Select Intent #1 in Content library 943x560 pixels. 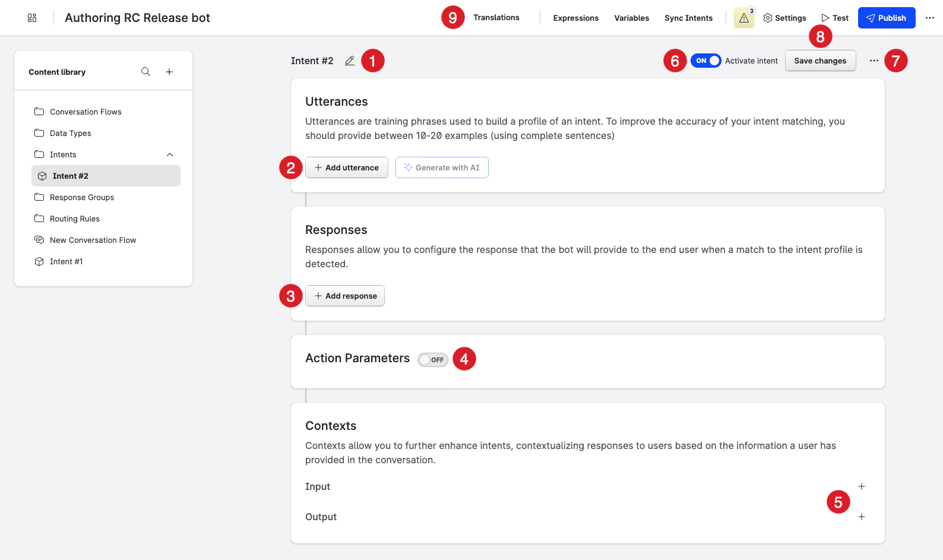[x=66, y=261]
